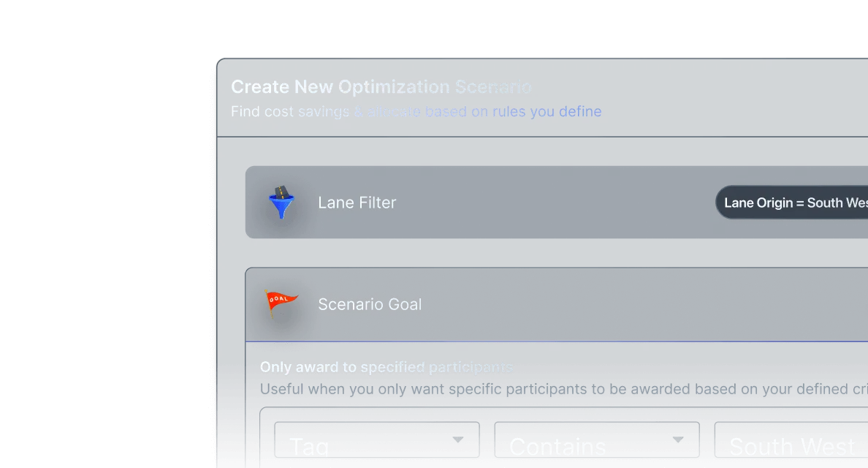
Task: Click the Lane Filter label text
Action: point(357,203)
